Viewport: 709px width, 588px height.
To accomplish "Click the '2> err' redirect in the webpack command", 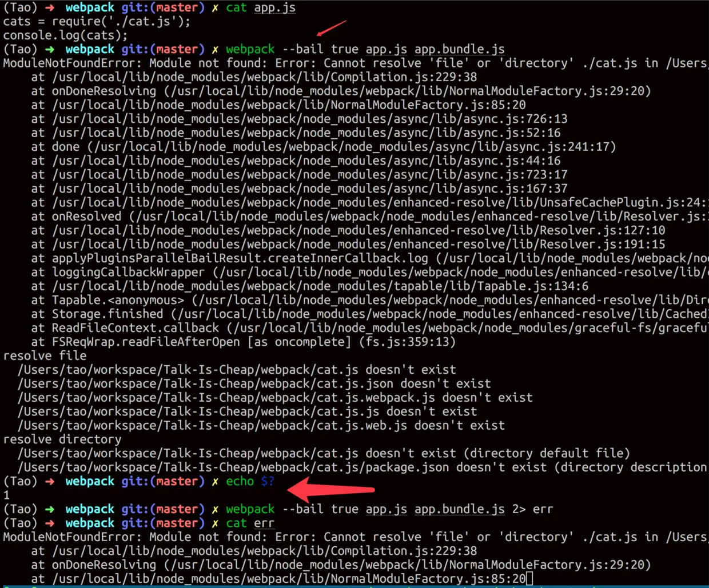I will point(532,509).
